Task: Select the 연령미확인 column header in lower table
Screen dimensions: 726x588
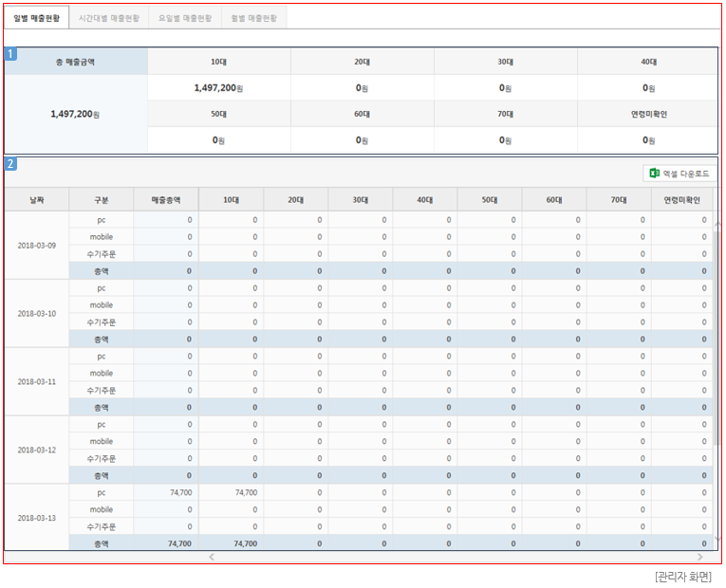Action: click(x=681, y=200)
